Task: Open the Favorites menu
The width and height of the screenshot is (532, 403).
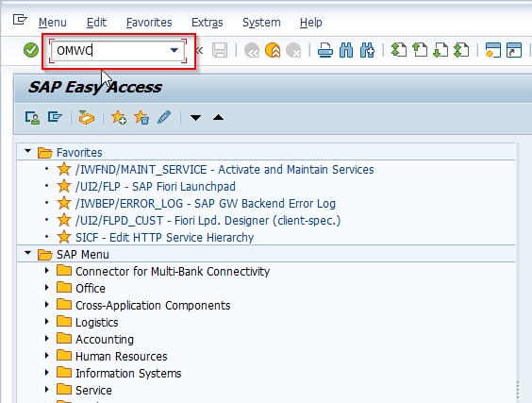Action: pos(149,23)
